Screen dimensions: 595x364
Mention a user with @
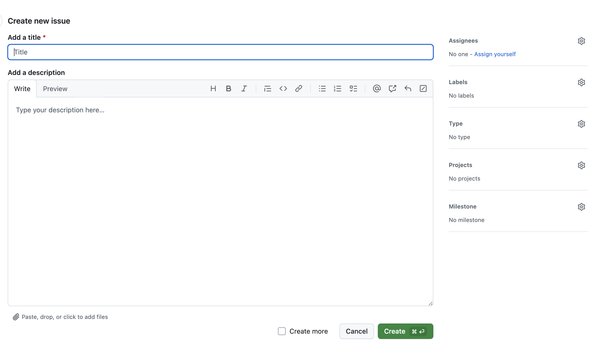(x=377, y=88)
